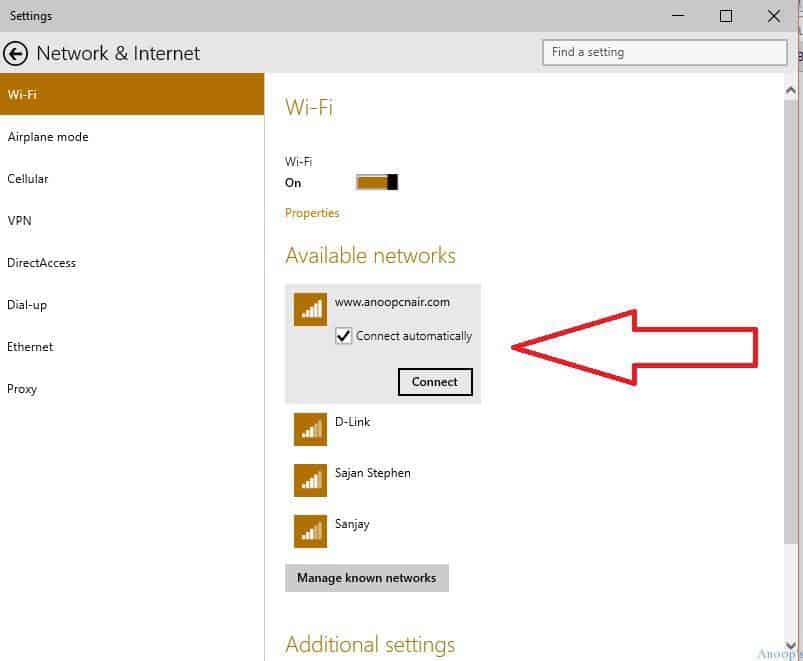Click the Find a setting search box
Image resolution: width=803 pixels, height=661 pixels.
pos(664,52)
